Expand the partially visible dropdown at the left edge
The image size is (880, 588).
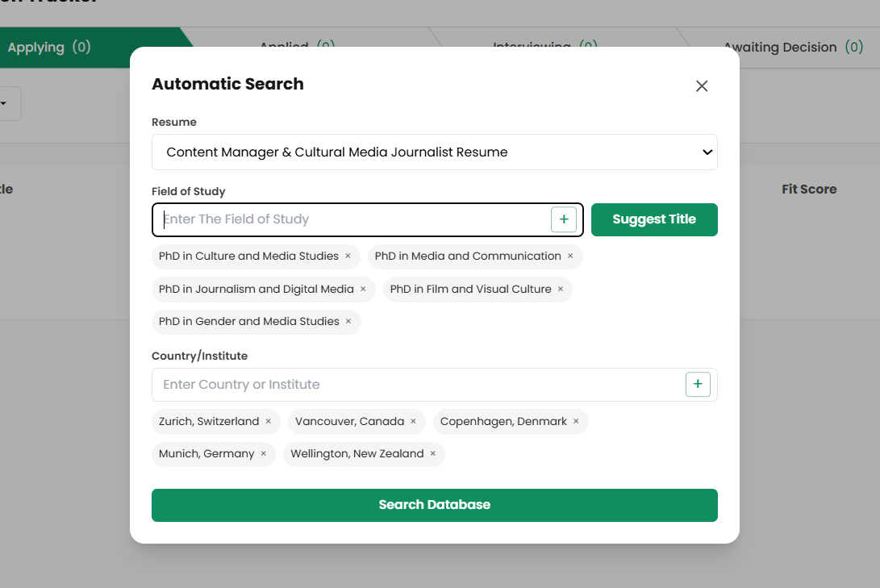9,103
